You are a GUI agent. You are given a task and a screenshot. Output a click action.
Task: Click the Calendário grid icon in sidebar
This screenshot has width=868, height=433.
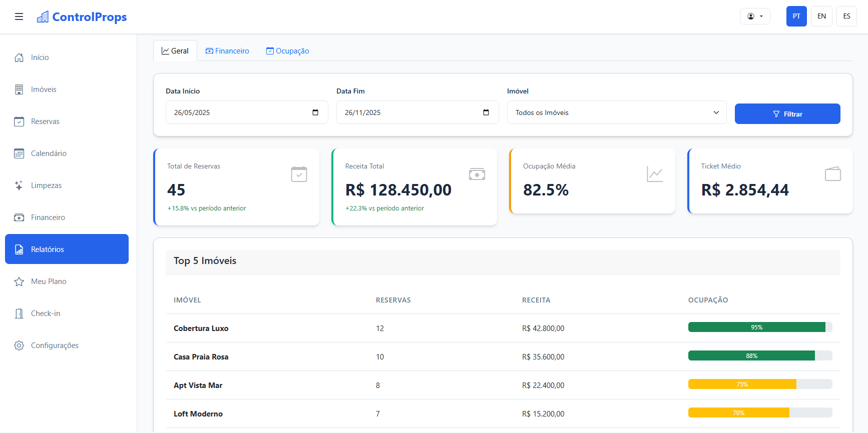point(19,153)
